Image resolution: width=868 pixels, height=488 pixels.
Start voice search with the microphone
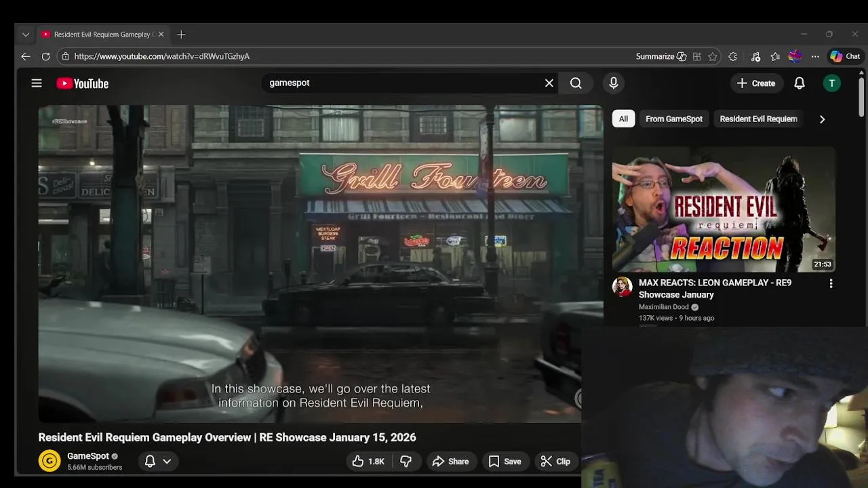614,83
